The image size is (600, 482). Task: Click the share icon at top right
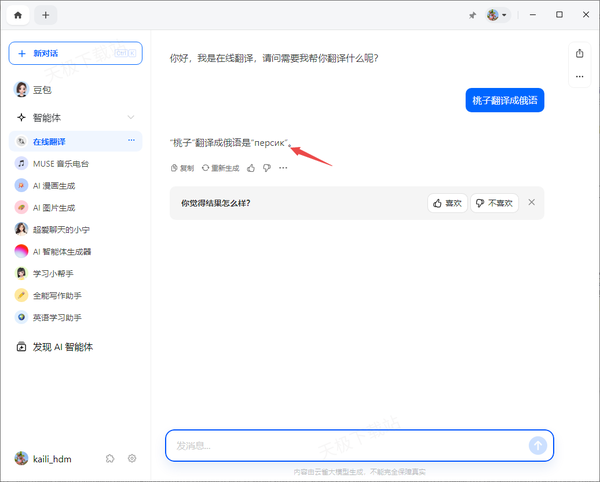click(579, 53)
